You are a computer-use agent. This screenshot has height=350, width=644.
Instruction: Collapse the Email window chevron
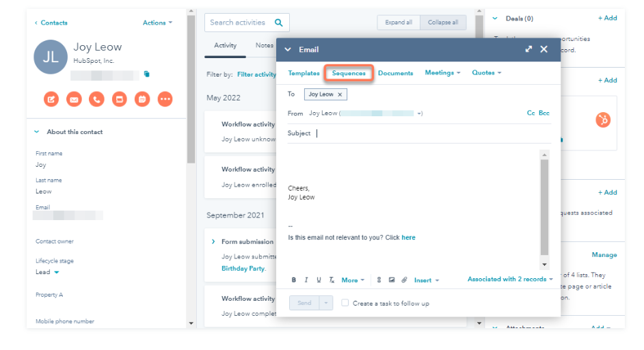point(288,49)
